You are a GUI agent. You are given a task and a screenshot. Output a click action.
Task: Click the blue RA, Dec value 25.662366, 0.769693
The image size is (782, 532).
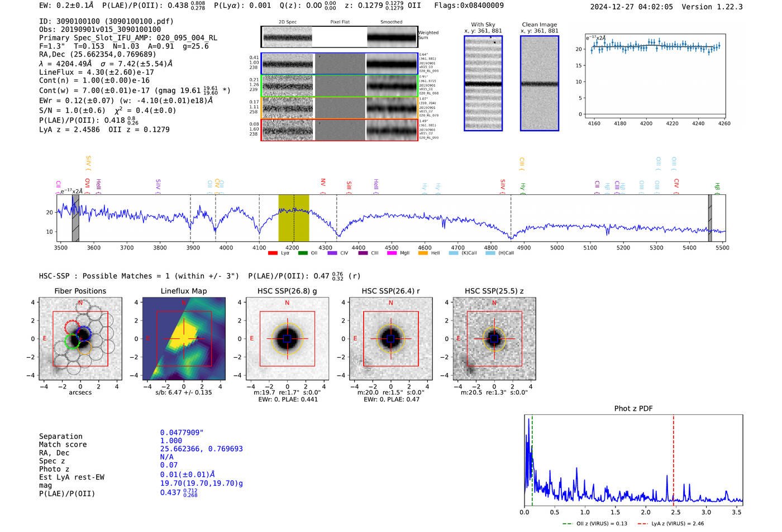click(202, 449)
